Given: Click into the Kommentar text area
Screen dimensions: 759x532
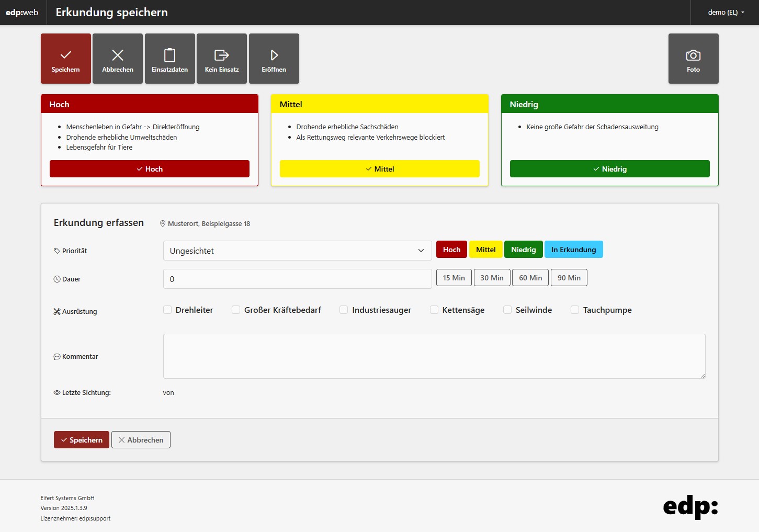Looking at the screenshot, I should pyautogui.click(x=434, y=356).
